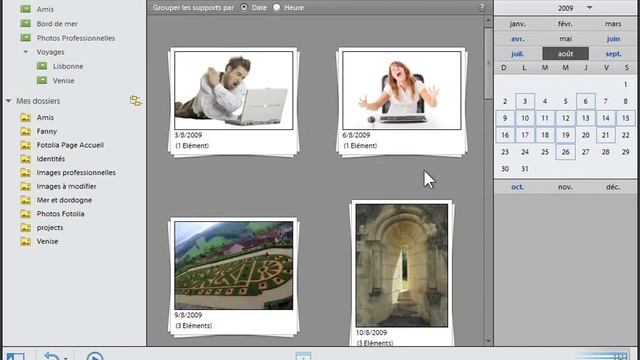This screenshot has width=640, height=360.
Task: Open the 2009 year dropdown
Action: click(589, 8)
